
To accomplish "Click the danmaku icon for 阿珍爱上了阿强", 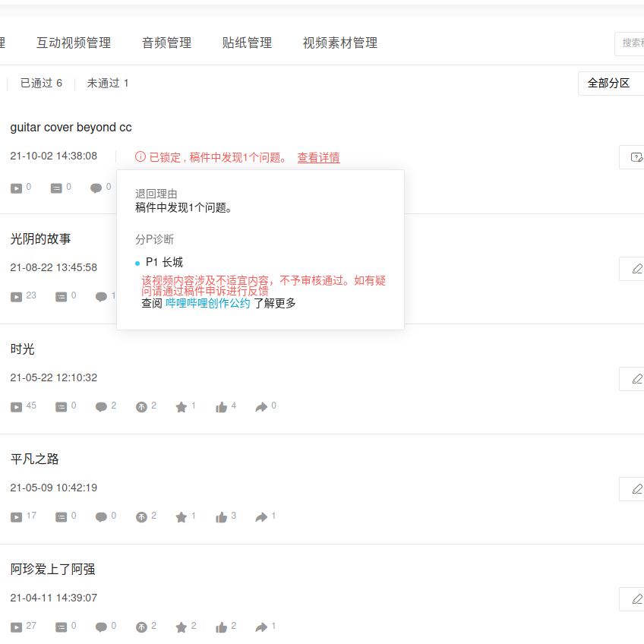I will [x=61, y=627].
